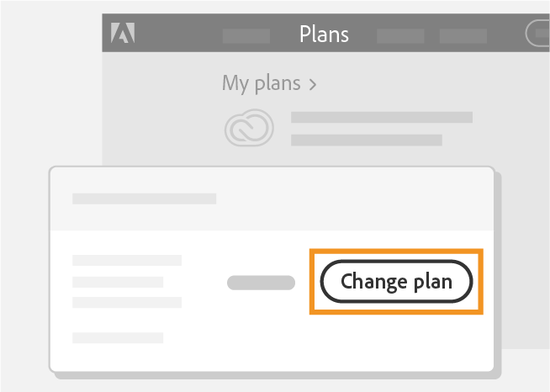Open the Plans tab

point(324,34)
